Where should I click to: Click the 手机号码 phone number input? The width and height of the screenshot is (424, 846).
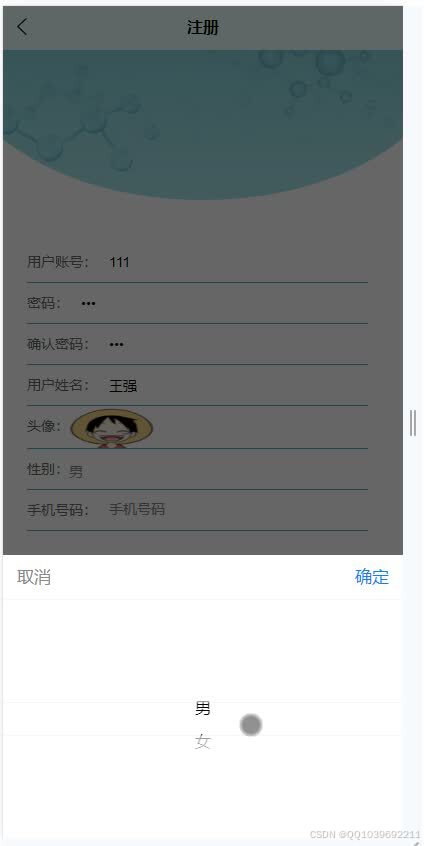coord(238,509)
